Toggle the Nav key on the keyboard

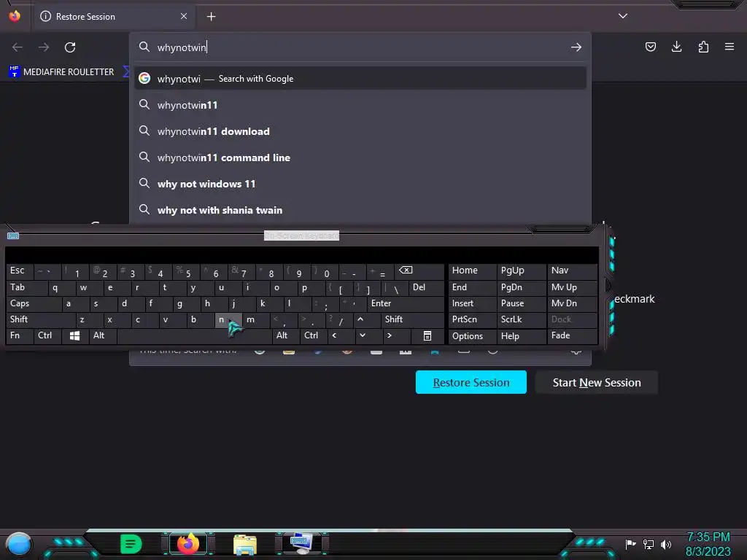click(572, 271)
